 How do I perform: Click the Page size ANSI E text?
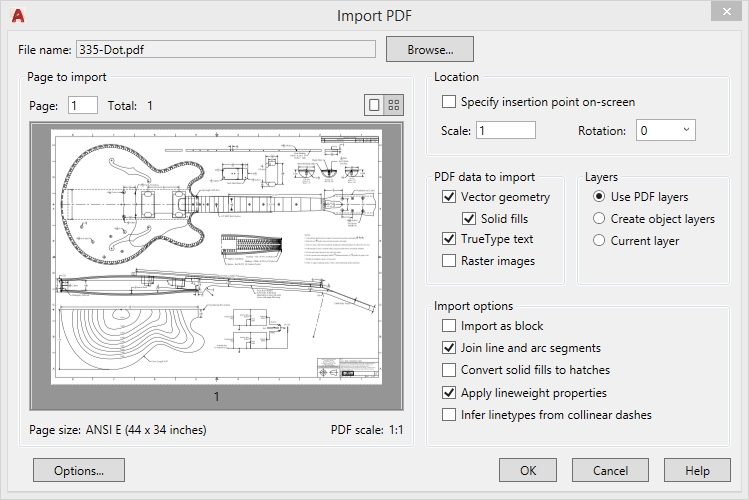(x=118, y=430)
